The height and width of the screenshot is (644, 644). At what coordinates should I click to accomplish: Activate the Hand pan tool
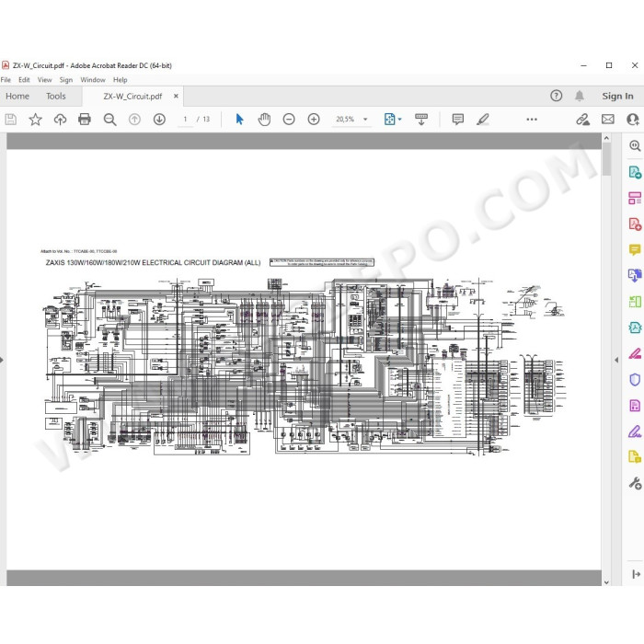[264, 120]
